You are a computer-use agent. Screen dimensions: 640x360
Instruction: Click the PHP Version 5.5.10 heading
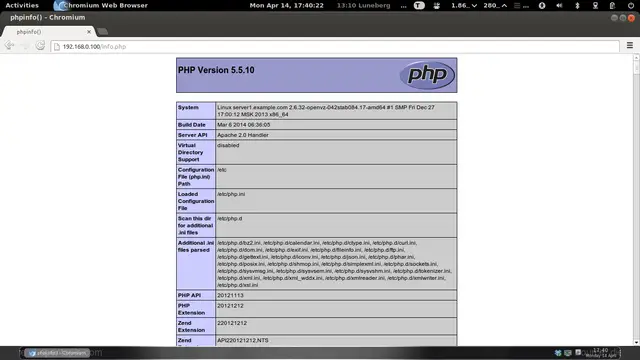pyautogui.click(x=216, y=70)
